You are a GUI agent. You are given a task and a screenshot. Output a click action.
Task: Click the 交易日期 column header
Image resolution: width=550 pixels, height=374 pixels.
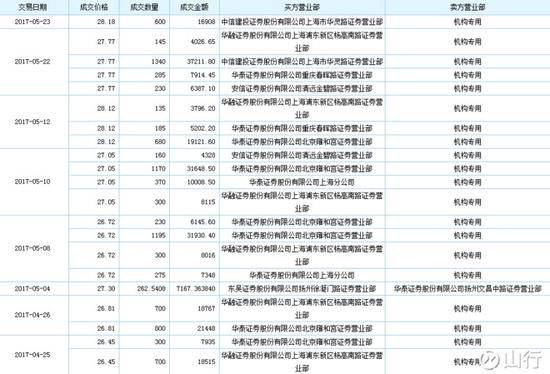[x=33, y=7]
